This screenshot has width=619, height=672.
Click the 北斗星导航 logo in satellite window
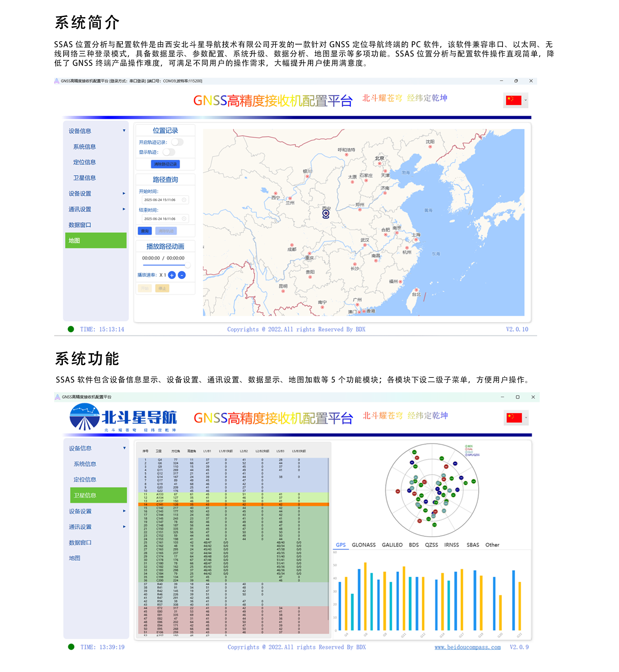pos(123,417)
